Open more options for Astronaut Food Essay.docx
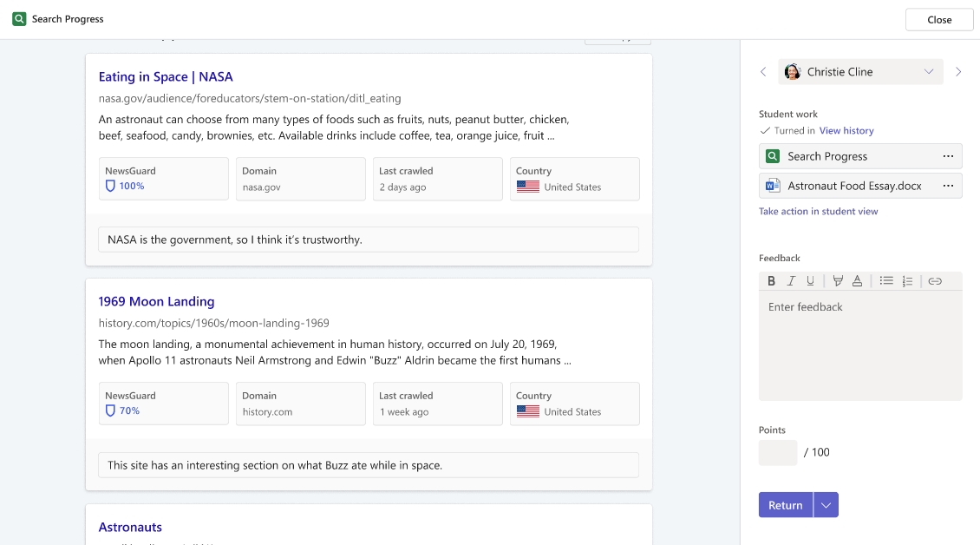The height and width of the screenshot is (545, 980). coord(948,186)
